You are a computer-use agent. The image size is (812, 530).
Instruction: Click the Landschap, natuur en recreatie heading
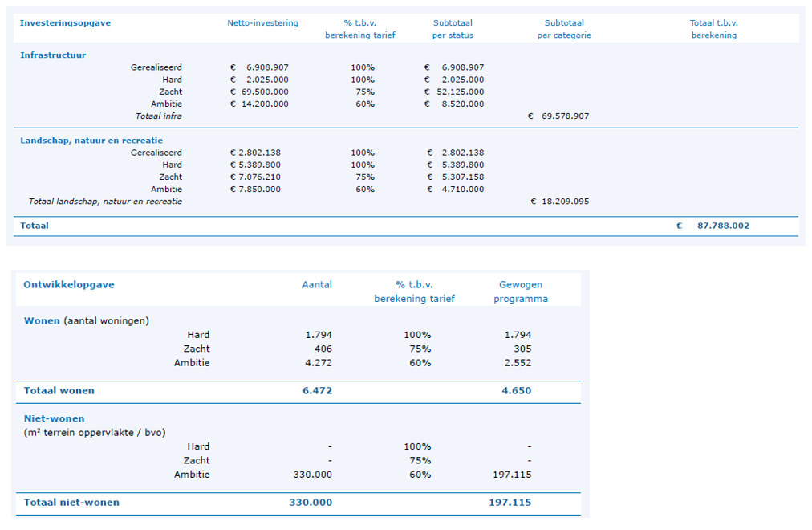click(x=91, y=141)
